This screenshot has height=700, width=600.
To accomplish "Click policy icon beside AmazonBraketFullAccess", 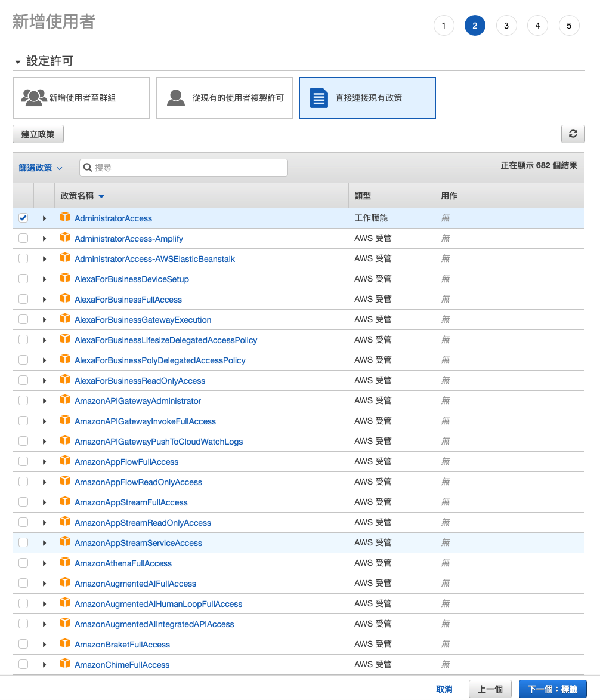I will [x=65, y=643].
